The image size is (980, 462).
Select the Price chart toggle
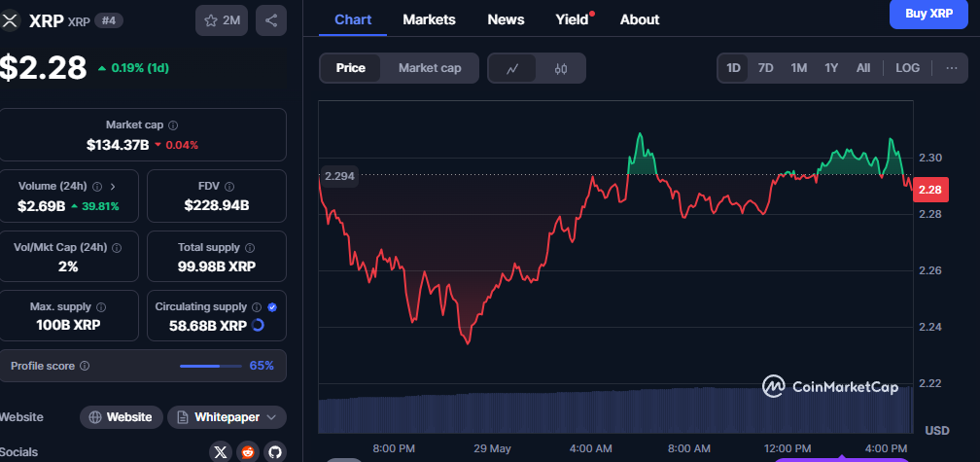[351, 68]
